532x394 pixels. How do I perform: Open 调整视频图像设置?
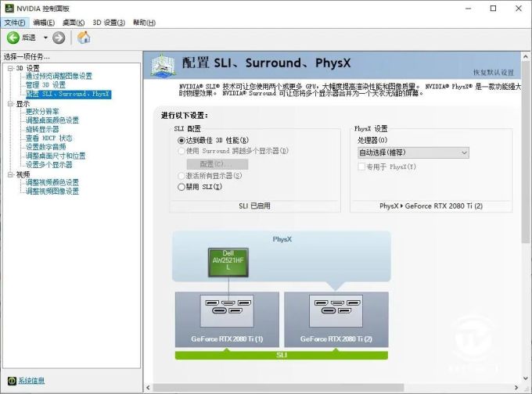pos(52,192)
